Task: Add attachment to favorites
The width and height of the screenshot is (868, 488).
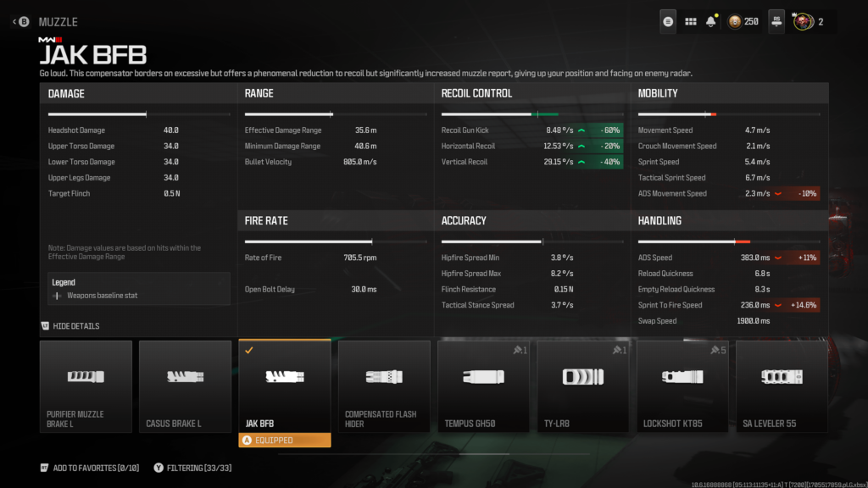Action: click(x=90, y=468)
